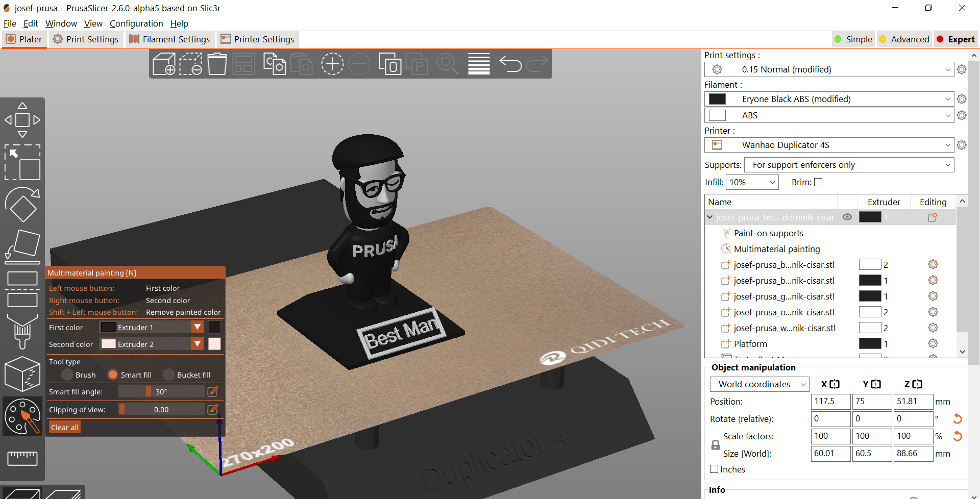Enable the Brim checkbox
The width and height of the screenshot is (980, 499).
click(x=818, y=182)
